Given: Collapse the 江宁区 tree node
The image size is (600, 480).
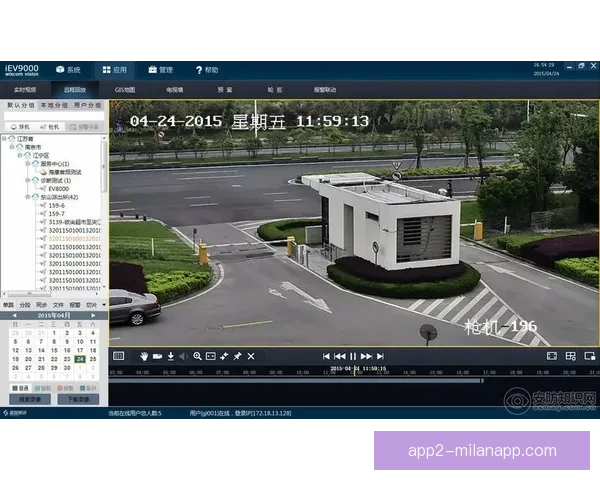Looking at the screenshot, I should (x=19, y=155).
